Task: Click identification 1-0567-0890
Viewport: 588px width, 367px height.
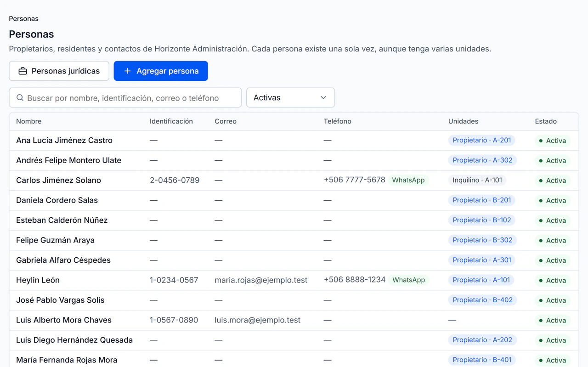Action: [x=174, y=320]
